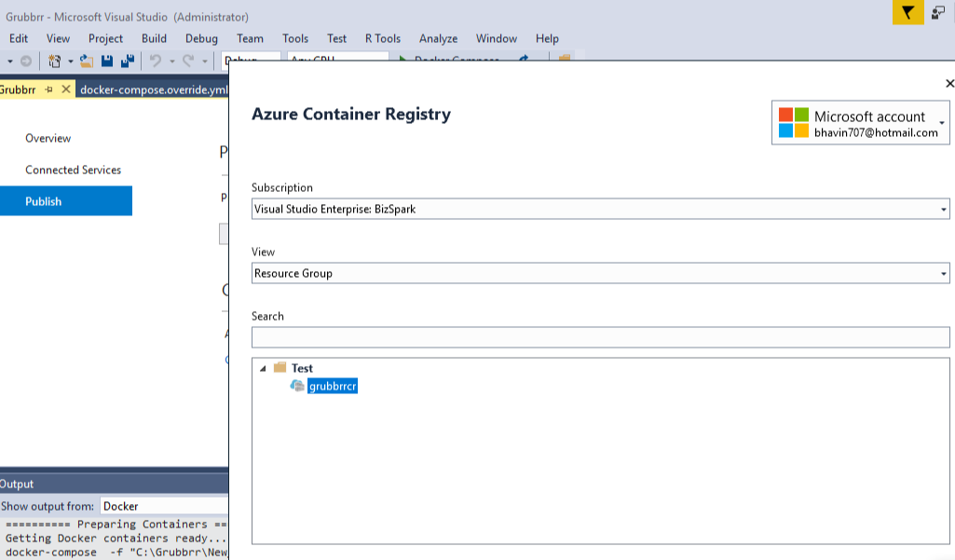The height and width of the screenshot is (560, 955).
Task: Open the Redo history dropdown arrow
Action: [205, 61]
